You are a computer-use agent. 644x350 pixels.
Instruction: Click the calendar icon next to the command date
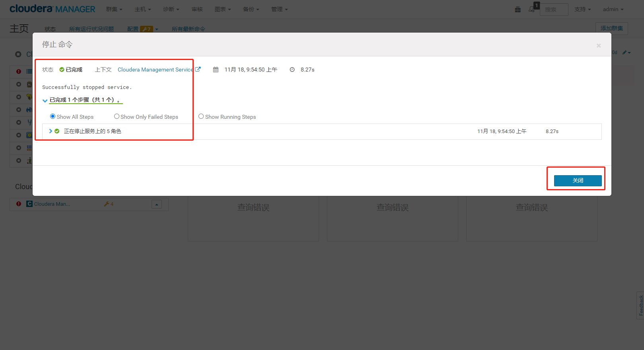click(216, 70)
